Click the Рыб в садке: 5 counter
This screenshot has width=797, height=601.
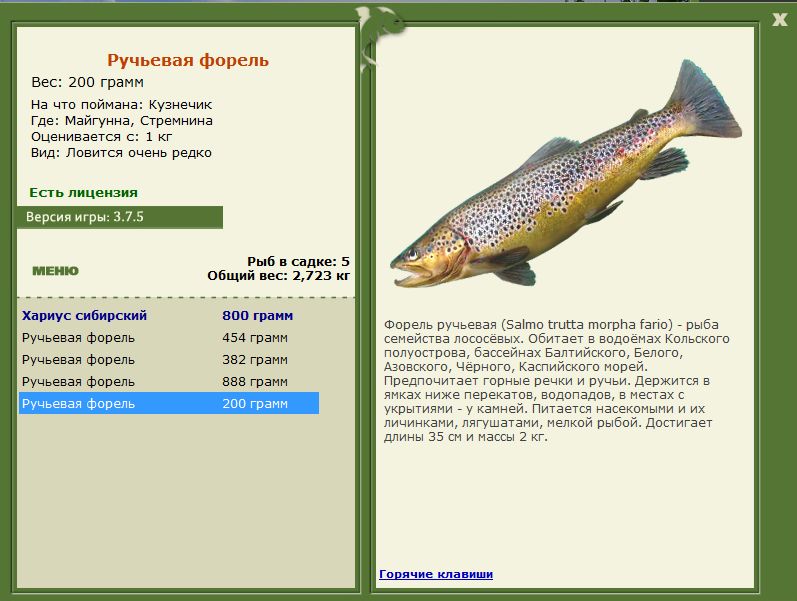coord(298,261)
